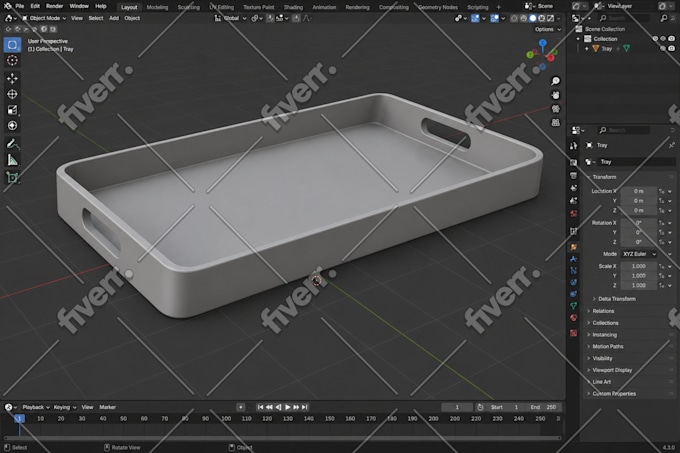
Task: Open the File menu
Action: coord(20,6)
